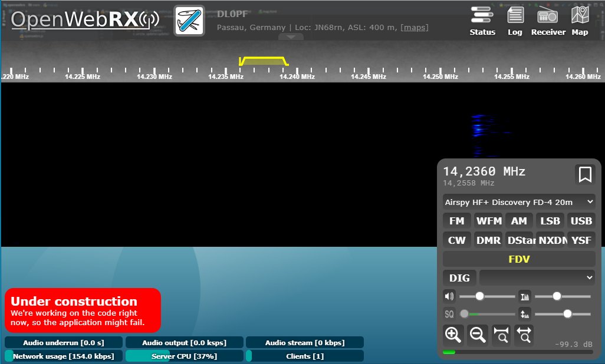Adjust the volume slider
This screenshot has height=364, width=605.
point(487,296)
